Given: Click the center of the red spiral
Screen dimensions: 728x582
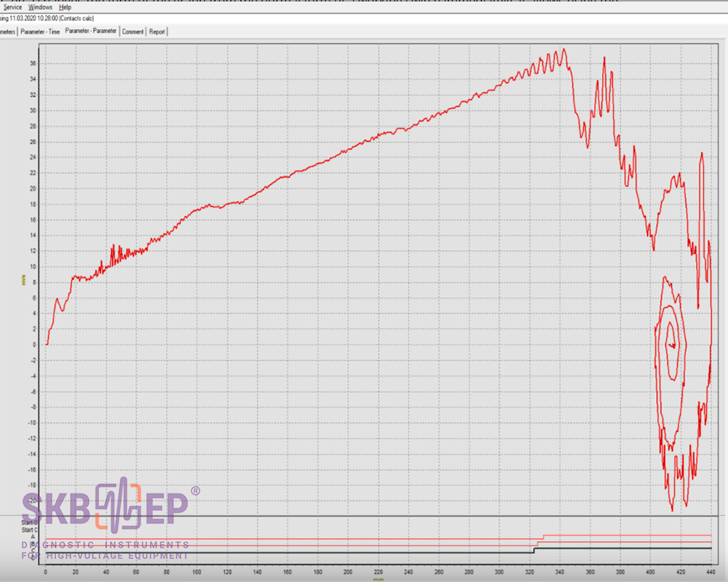Looking at the screenshot, I should click(671, 344).
